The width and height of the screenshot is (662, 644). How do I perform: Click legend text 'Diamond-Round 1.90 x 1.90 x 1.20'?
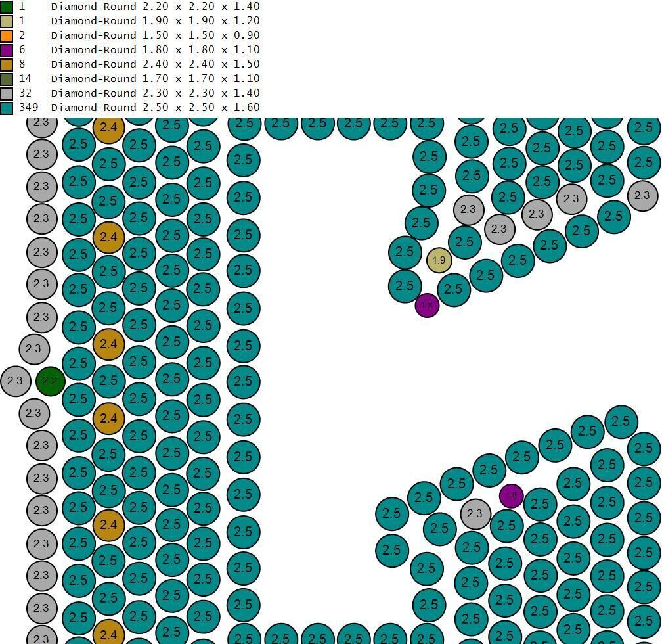156,21
